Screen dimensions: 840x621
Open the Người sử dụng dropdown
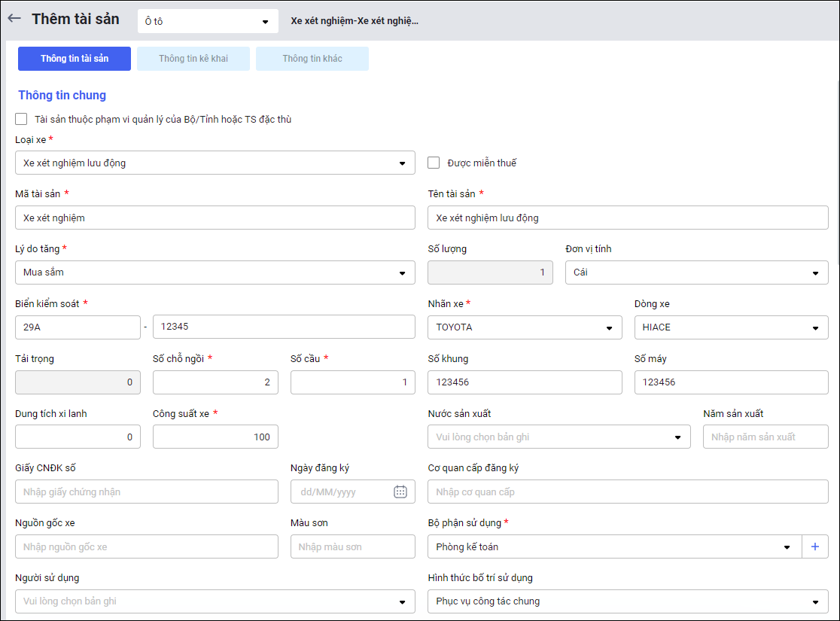click(x=215, y=601)
